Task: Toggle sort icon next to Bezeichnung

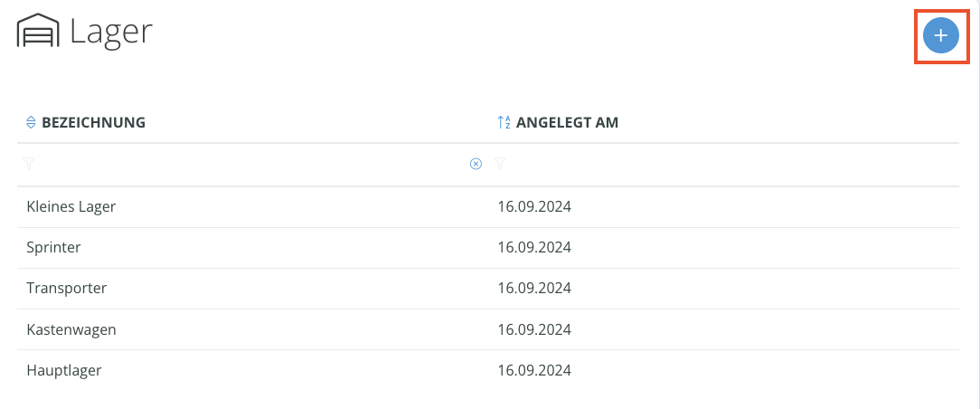Action: pyautogui.click(x=31, y=122)
